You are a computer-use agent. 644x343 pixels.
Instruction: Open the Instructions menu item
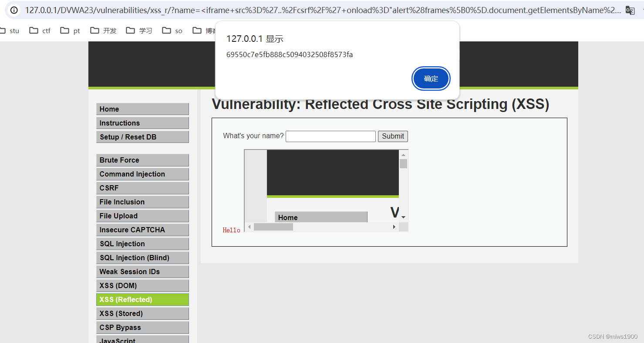[x=142, y=123]
